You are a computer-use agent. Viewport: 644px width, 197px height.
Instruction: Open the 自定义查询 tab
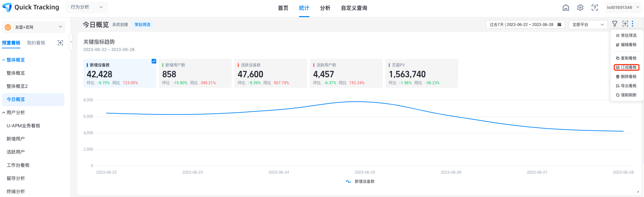[x=354, y=8]
